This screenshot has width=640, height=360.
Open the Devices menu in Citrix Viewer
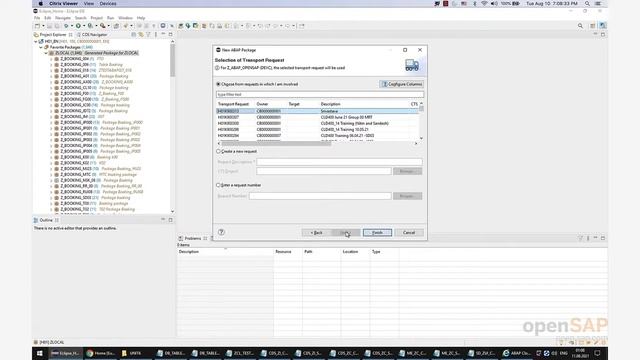(x=108, y=3)
